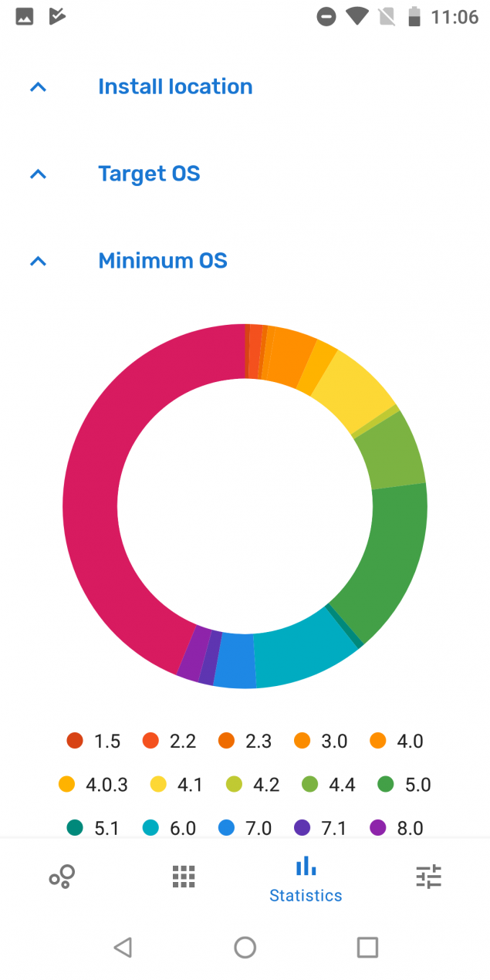Collapse the Target OS section
This screenshot has width=490, height=980.
click(x=38, y=174)
